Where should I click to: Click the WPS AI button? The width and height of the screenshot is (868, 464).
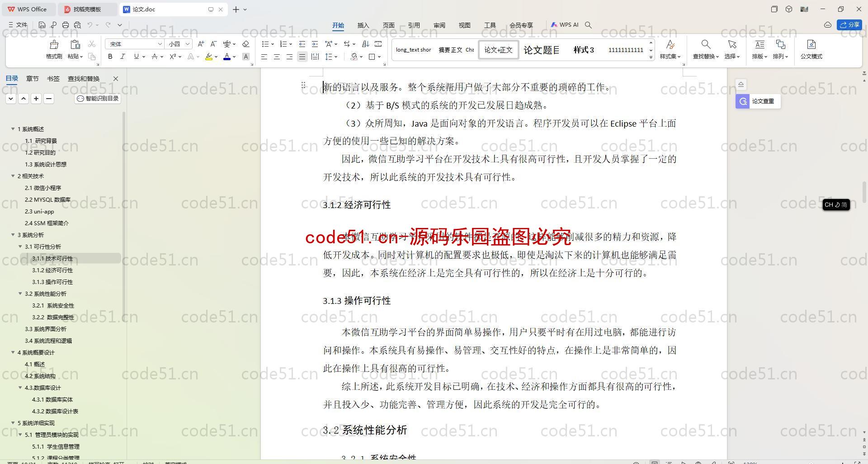tap(565, 25)
